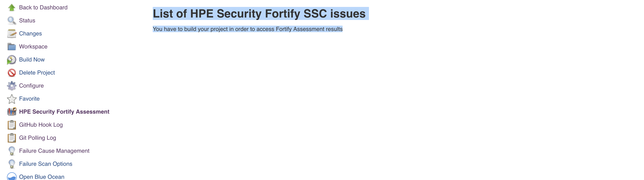Click the red Delete Project icon
The image size is (644, 180).
point(11,73)
